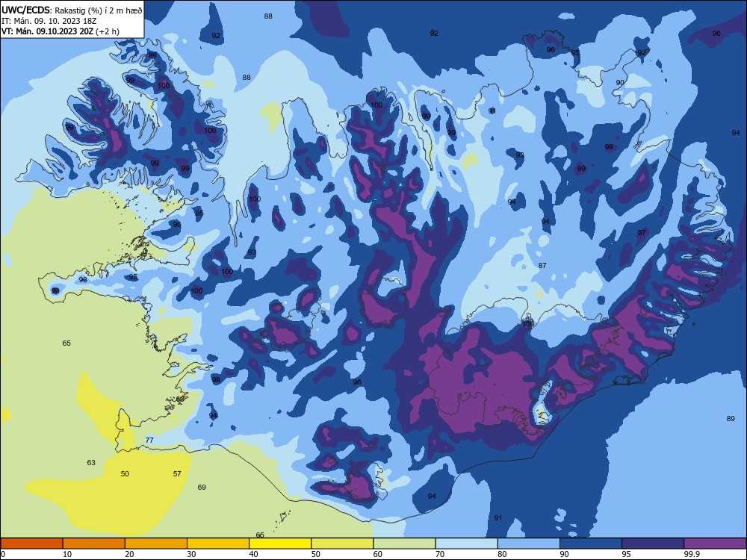Click the humidity value '69' on the map
The height and width of the screenshot is (560, 747).
[x=202, y=487]
